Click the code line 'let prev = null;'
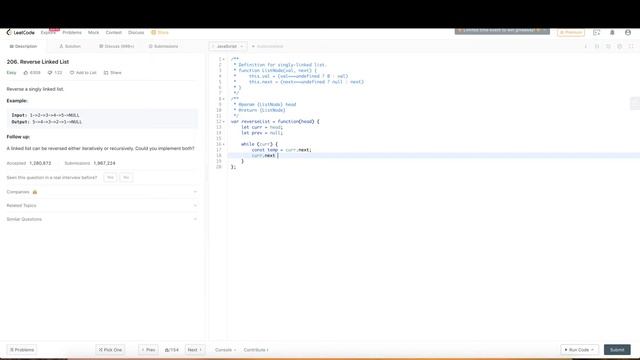Screen dimensions: 640x360 point(262,133)
